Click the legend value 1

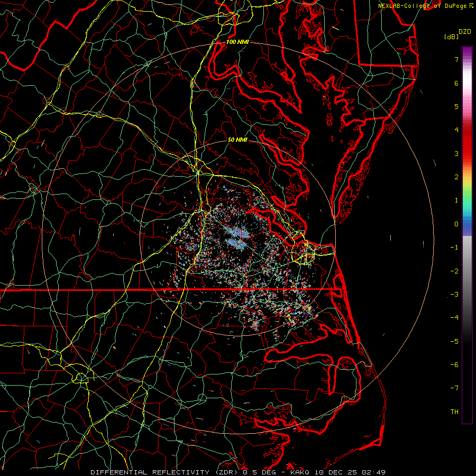coord(456,200)
